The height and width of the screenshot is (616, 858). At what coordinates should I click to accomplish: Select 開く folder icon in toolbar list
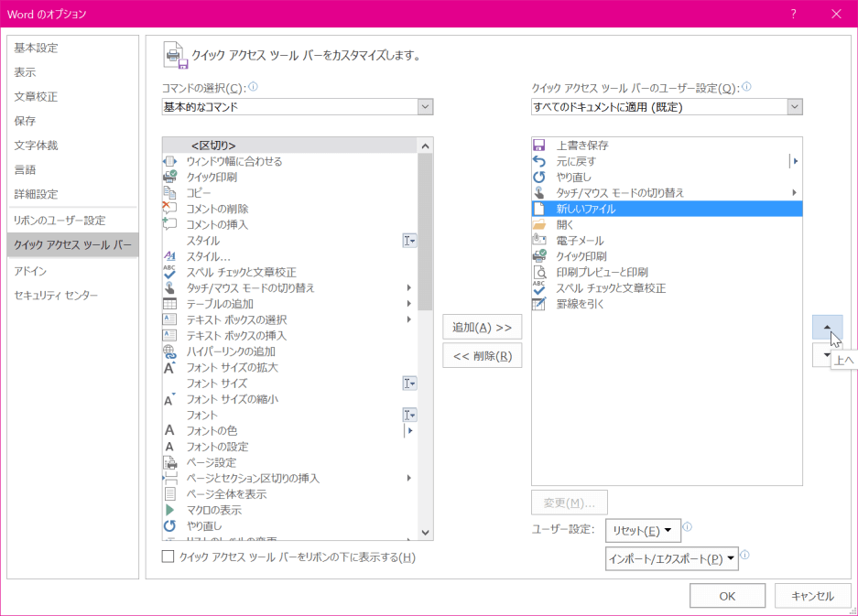(x=539, y=224)
